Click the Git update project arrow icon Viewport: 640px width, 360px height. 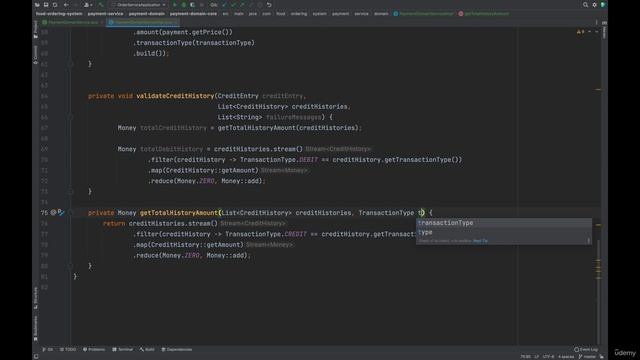click(224, 5)
